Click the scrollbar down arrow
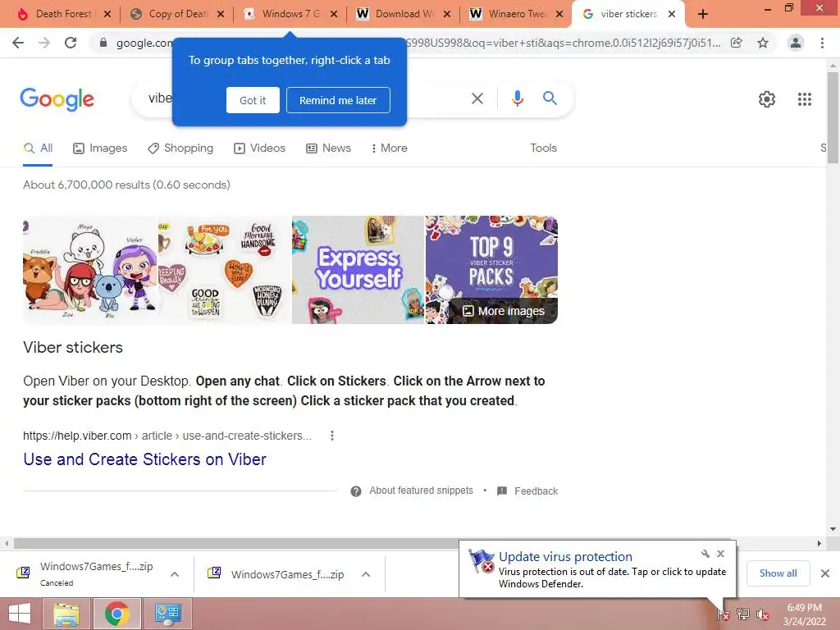The width and height of the screenshot is (840, 630). [x=833, y=529]
